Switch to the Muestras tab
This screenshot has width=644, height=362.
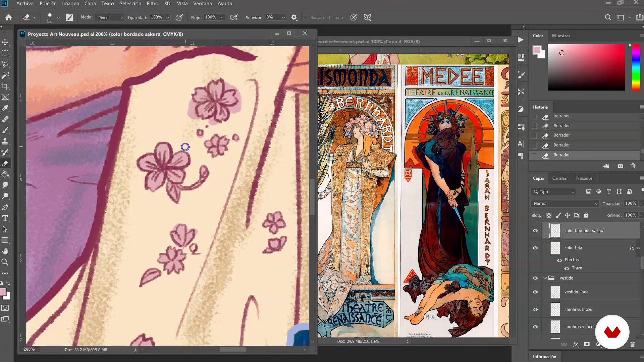pos(561,36)
